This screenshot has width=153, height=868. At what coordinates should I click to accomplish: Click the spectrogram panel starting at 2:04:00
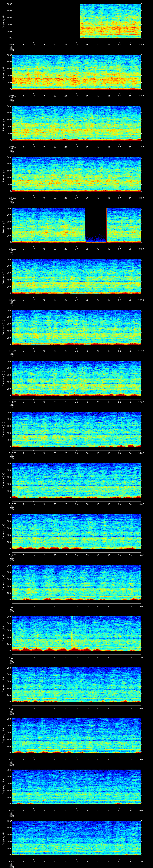tap(77, 21)
